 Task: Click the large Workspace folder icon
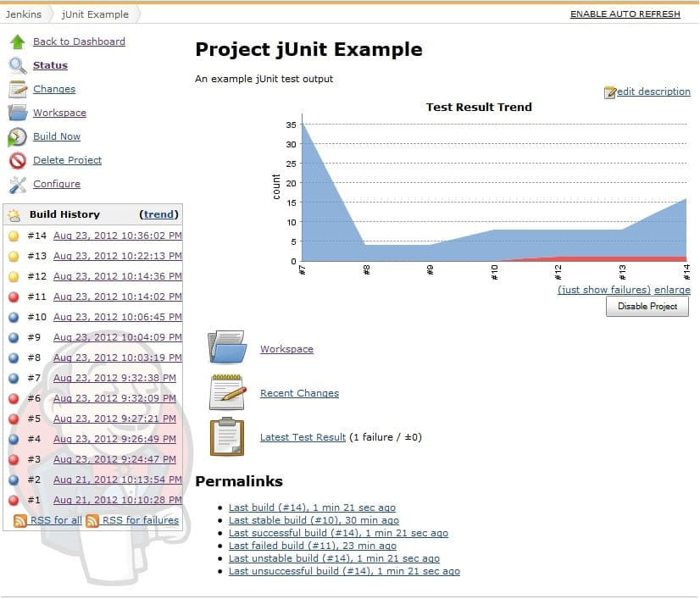pos(226,348)
